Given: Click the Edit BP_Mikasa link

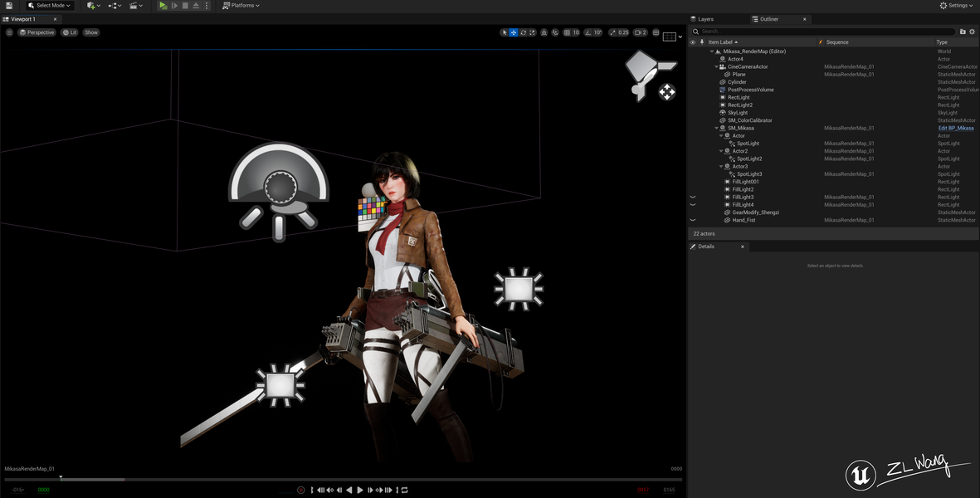Looking at the screenshot, I should [x=956, y=128].
